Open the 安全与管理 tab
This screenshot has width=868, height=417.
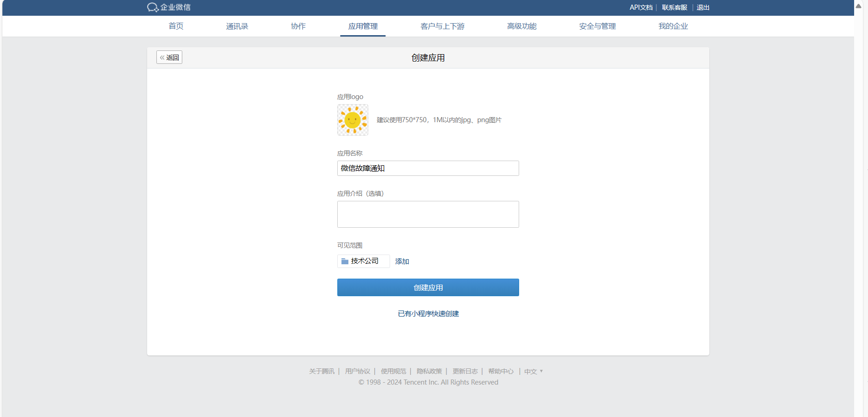click(597, 26)
